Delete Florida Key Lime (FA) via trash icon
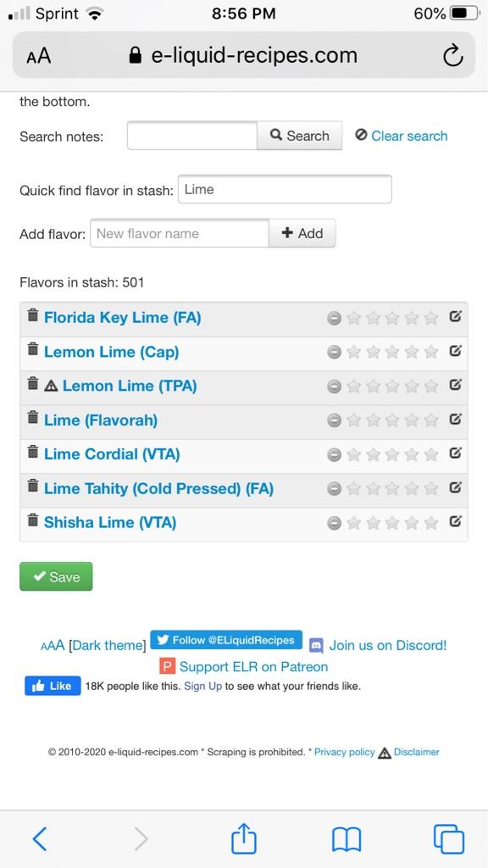 click(x=33, y=315)
